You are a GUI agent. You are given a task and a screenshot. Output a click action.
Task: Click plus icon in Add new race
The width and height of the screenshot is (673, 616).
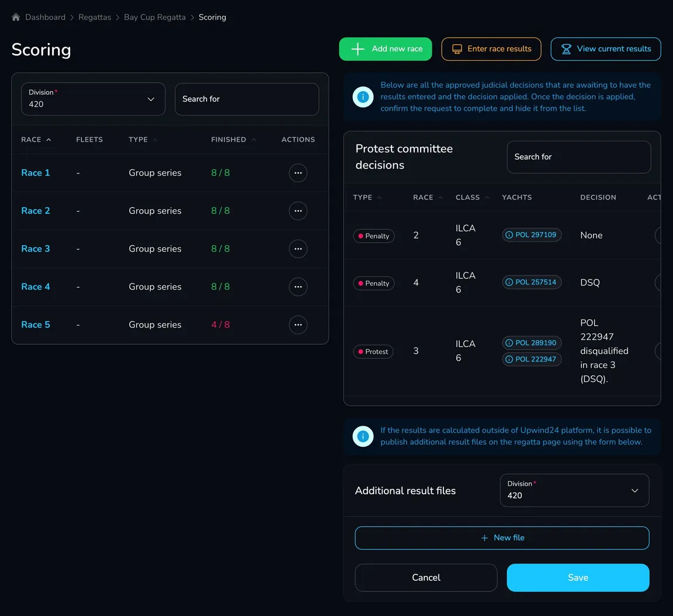[358, 49]
